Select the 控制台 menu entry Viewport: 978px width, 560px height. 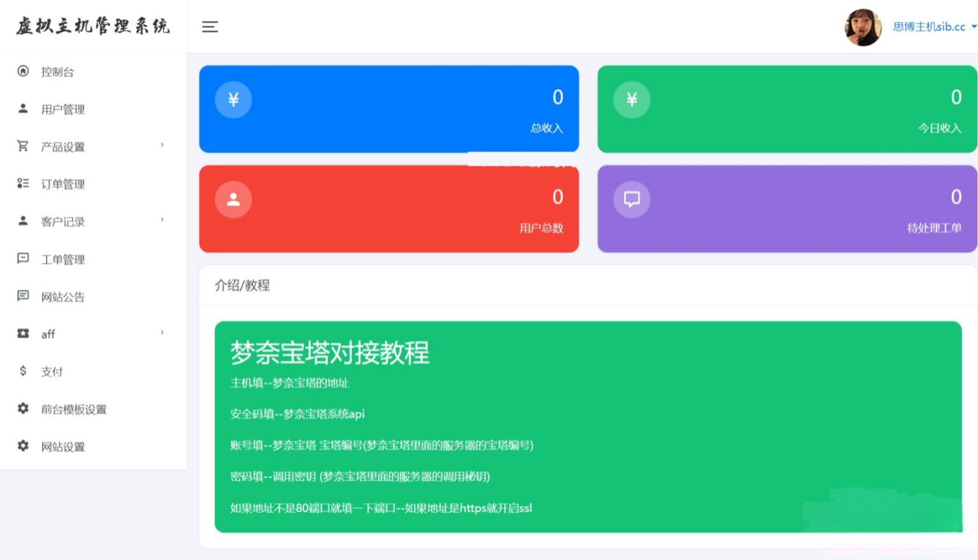56,71
